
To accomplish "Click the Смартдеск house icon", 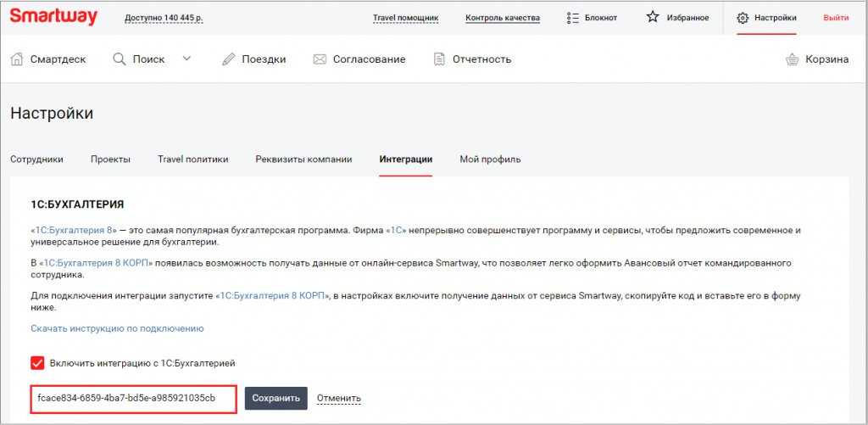I will 17,59.
